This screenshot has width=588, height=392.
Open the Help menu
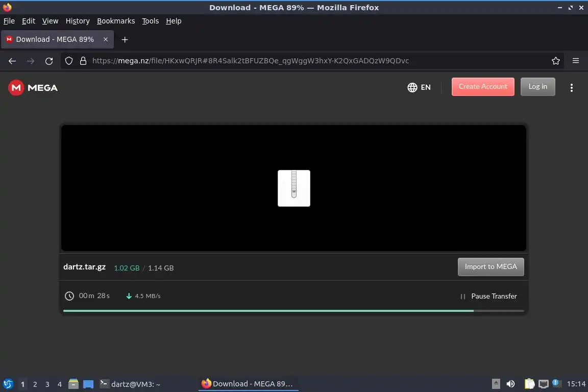click(174, 21)
